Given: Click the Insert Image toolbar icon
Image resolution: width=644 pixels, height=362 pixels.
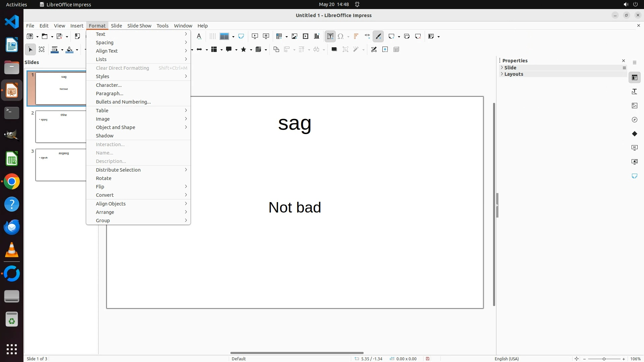Looking at the screenshot, I should coord(294,36).
